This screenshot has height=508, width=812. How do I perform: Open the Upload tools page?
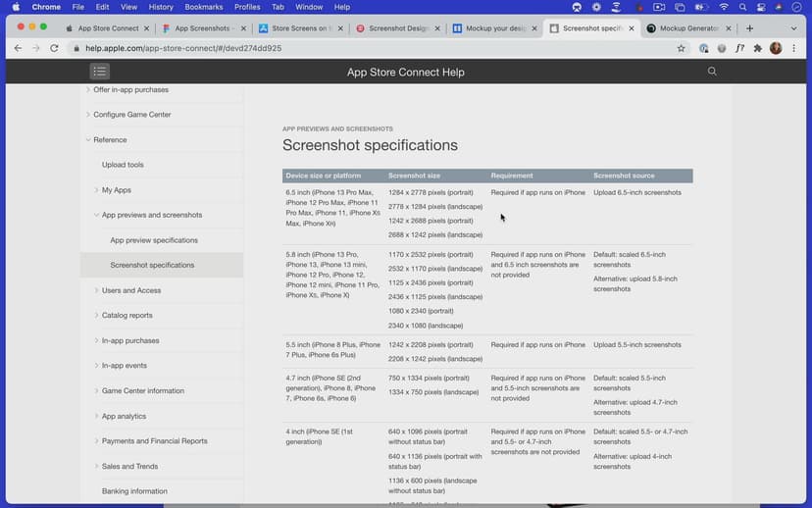coord(123,165)
